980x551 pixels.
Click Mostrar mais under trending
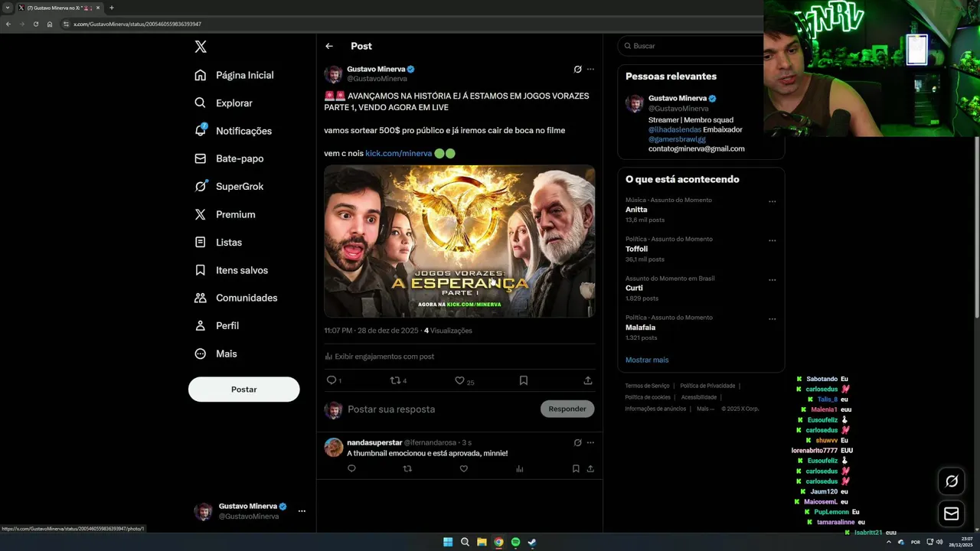(647, 360)
